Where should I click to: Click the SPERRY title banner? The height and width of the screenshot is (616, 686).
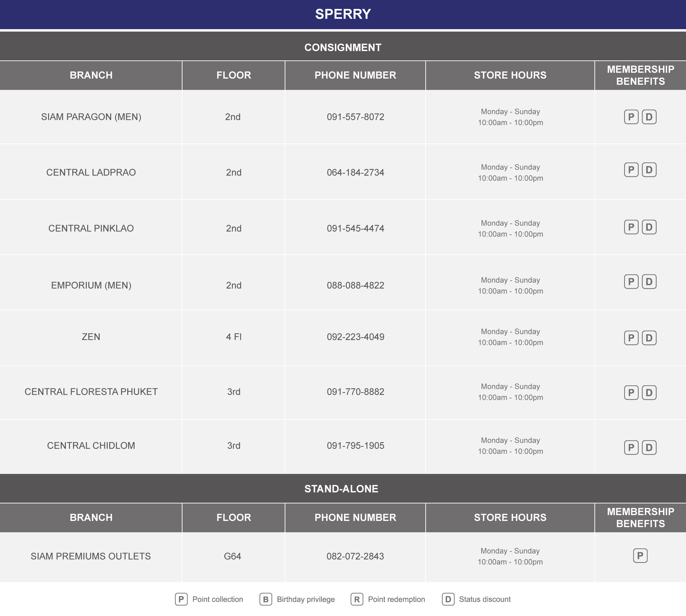[343, 14]
